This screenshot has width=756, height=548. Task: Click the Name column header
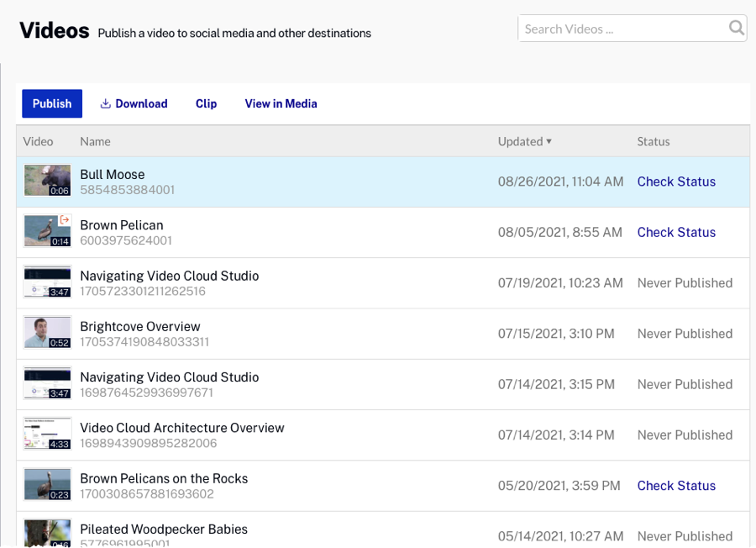95,141
